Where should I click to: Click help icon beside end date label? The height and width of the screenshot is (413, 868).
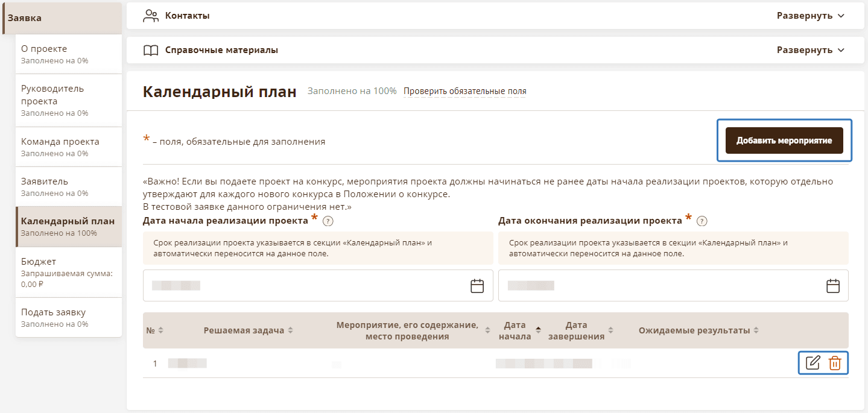(x=702, y=221)
